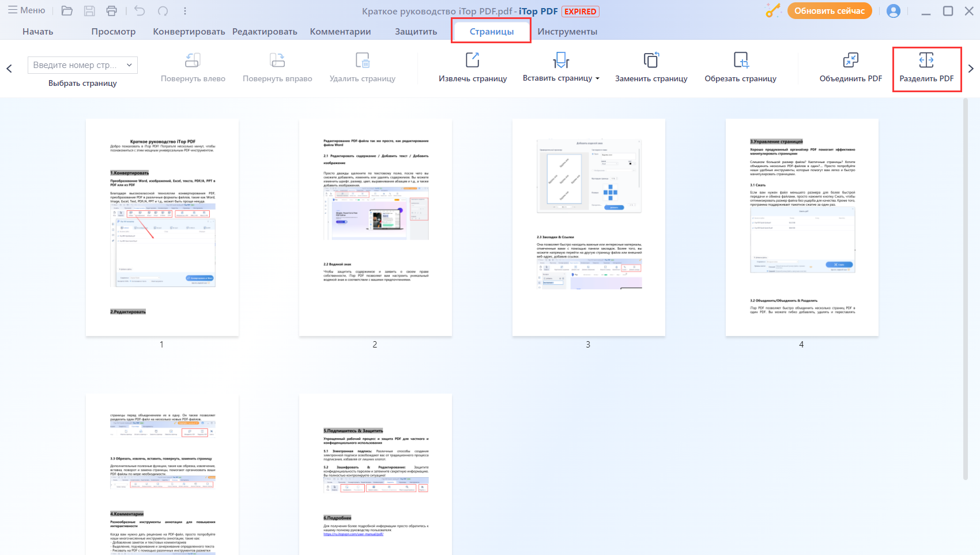Screen dimensions: 980x555
Task: Click the open folder icon
Action: coord(67,11)
